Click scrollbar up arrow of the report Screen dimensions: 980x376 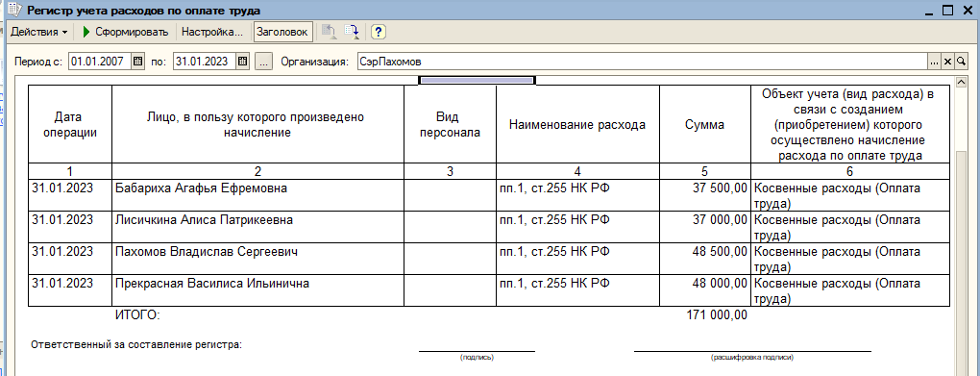[x=961, y=82]
